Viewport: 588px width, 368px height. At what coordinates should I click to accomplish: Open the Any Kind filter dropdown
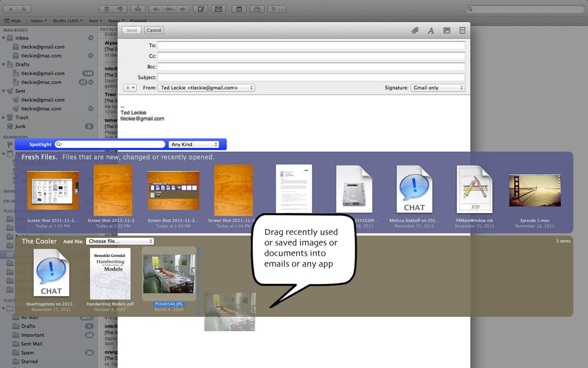coord(194,144)
